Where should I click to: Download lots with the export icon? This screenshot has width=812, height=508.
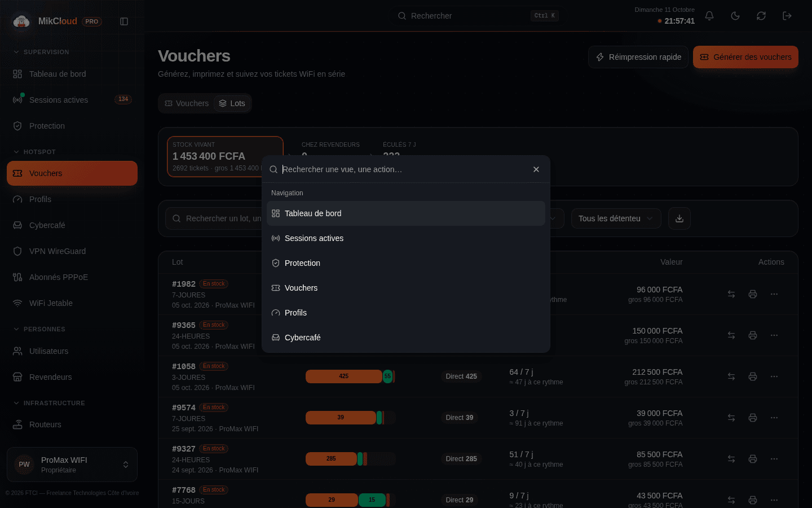point(679,218)
